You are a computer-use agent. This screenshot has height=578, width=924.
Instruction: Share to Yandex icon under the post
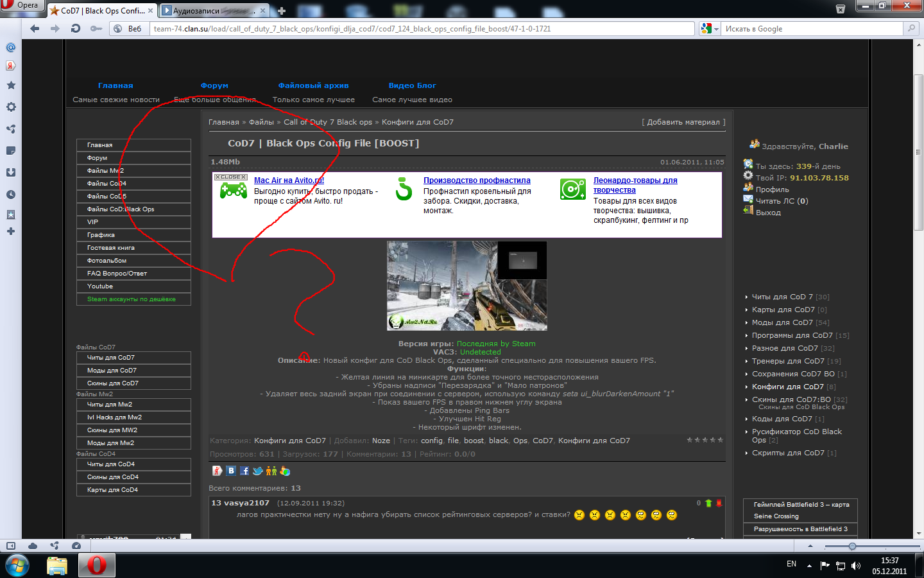pyautogui.click(x=217, y=471)
